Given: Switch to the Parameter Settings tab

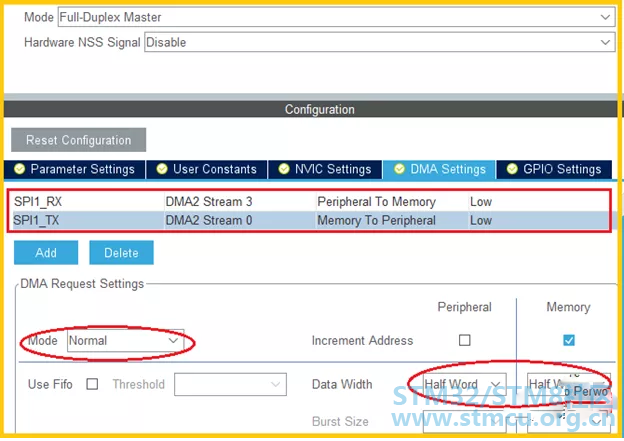Looking at the screenshot, I should pos(75,170).
